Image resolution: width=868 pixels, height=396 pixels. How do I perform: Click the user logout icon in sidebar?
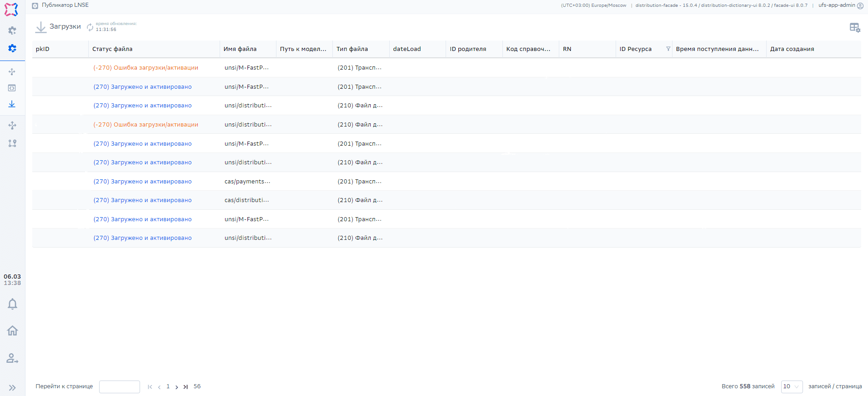point(12,359)
